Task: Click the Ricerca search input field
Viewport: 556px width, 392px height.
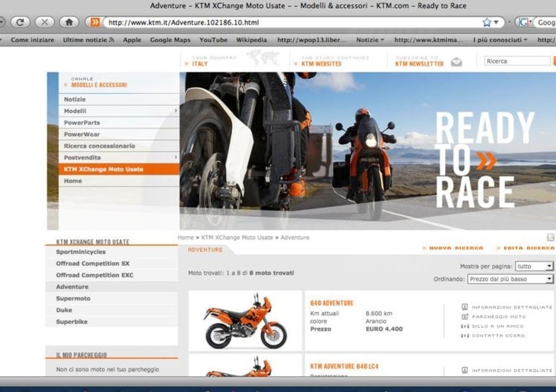Action: point(517,61)
